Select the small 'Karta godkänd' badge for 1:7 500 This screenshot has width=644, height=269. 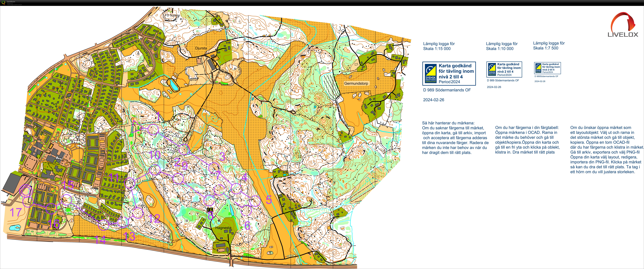coord(548,68)
